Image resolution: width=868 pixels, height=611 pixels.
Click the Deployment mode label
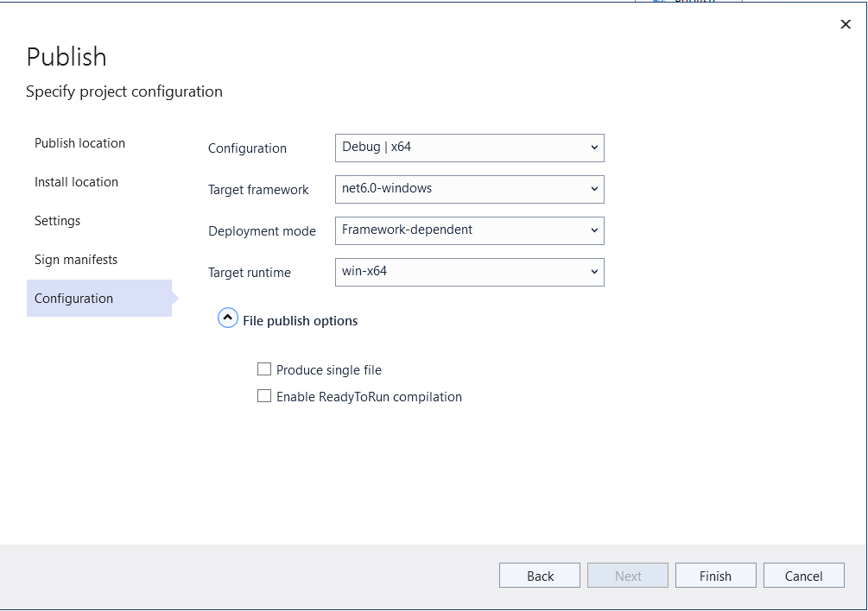[262, 231]
